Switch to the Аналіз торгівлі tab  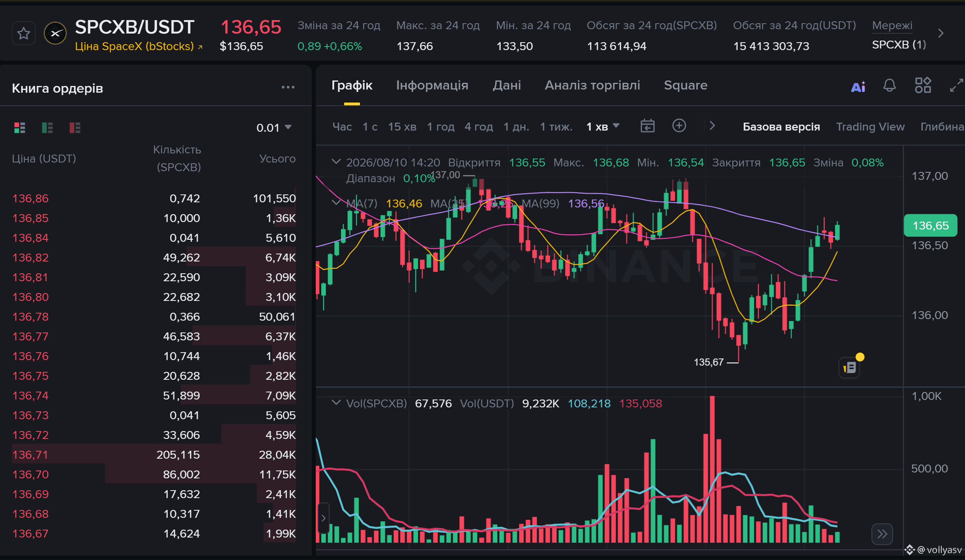coord(592,85)
